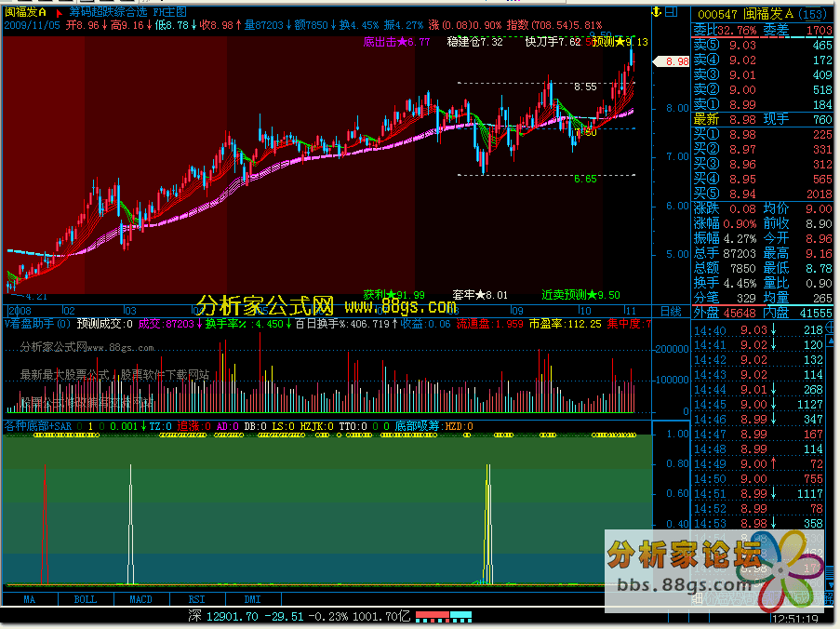The width and height of the screenshot is (840, 629).
Task: Click the 快刀手7.62 label on chart
Action: click(x=553, y=42)
